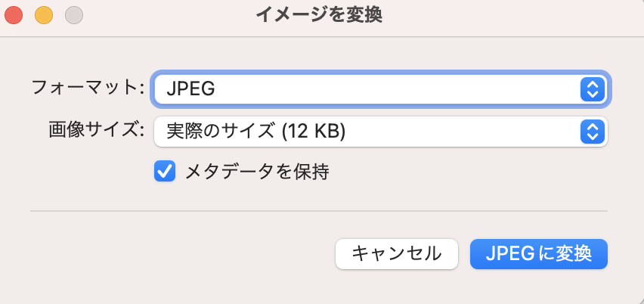This screenshot has width=644, height=304.
Task: Click the gray disabled zoom window button
Action: 73,14
